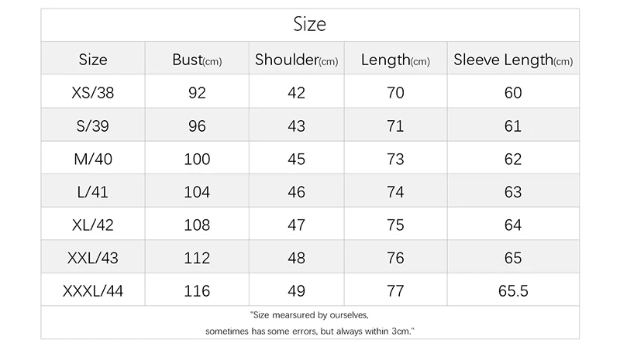Viewport: 620px width, 364px height.
Task: Select the XL/42 size label
Action: tap(93, 225)
